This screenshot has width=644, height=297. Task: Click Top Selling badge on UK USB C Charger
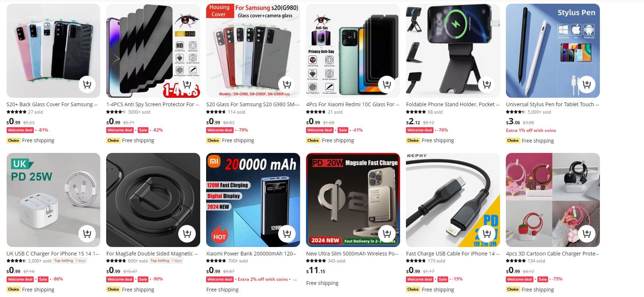coord(64,261)
